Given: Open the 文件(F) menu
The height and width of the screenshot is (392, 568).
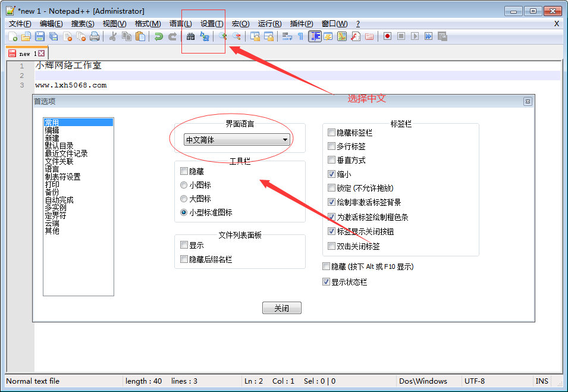Looking at the screenshot, I should pyautogui.click(x=20, y=24).
